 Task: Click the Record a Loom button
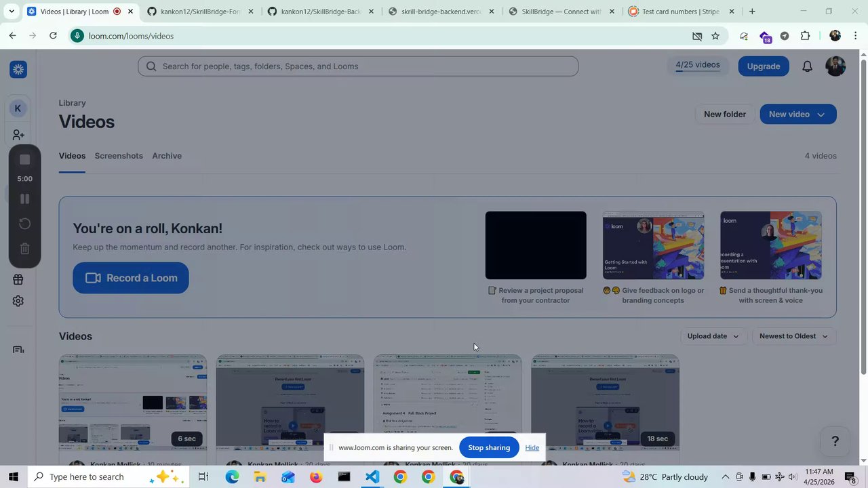(131, 278)
